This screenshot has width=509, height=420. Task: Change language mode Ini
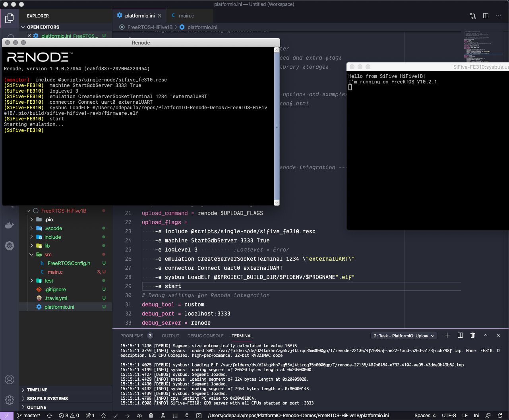click(476, 416)
